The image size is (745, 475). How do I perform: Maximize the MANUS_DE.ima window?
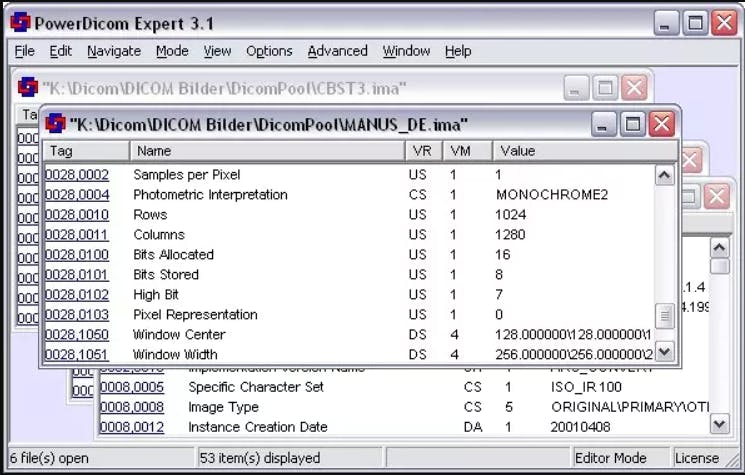click(x=632, y=124)
